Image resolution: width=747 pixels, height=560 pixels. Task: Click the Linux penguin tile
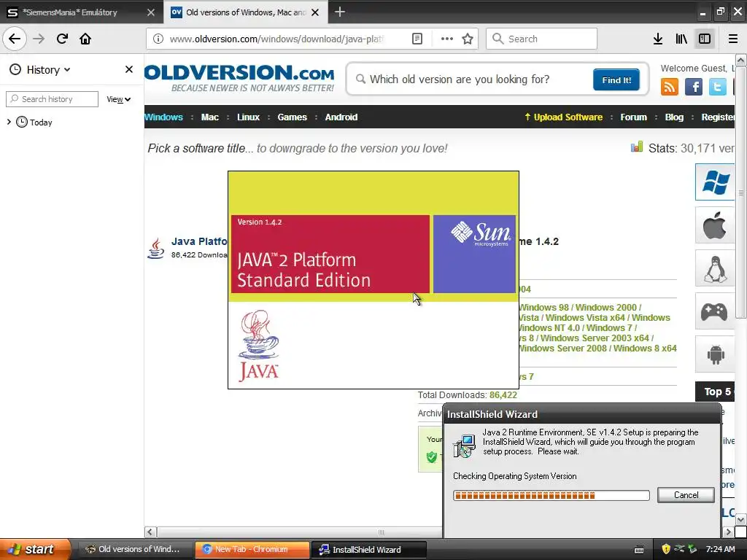[715, 268]
